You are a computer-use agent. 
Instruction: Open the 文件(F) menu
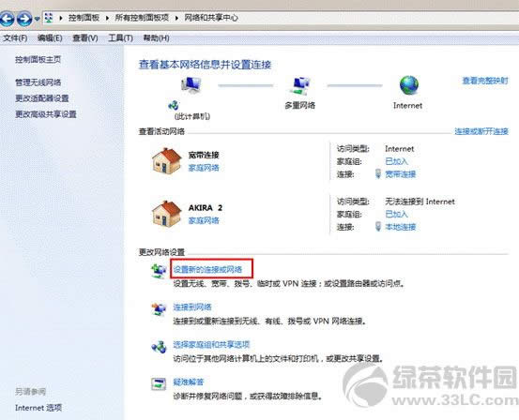15,38
